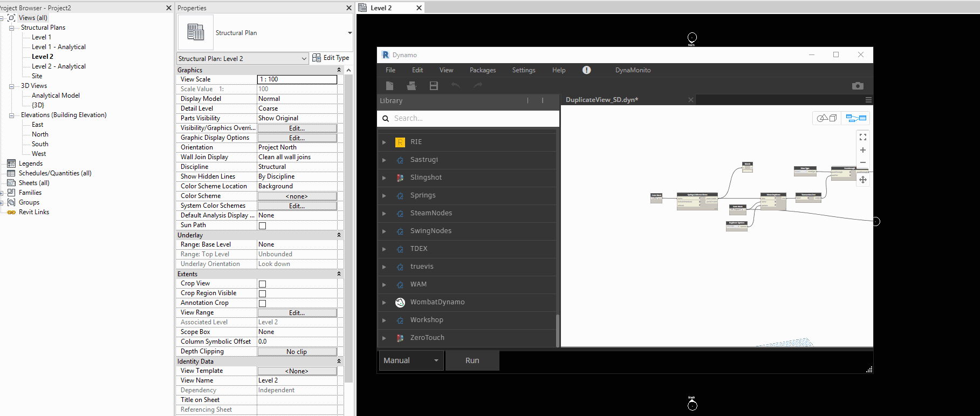Open the Dynamo View menu

click(446, 70)
